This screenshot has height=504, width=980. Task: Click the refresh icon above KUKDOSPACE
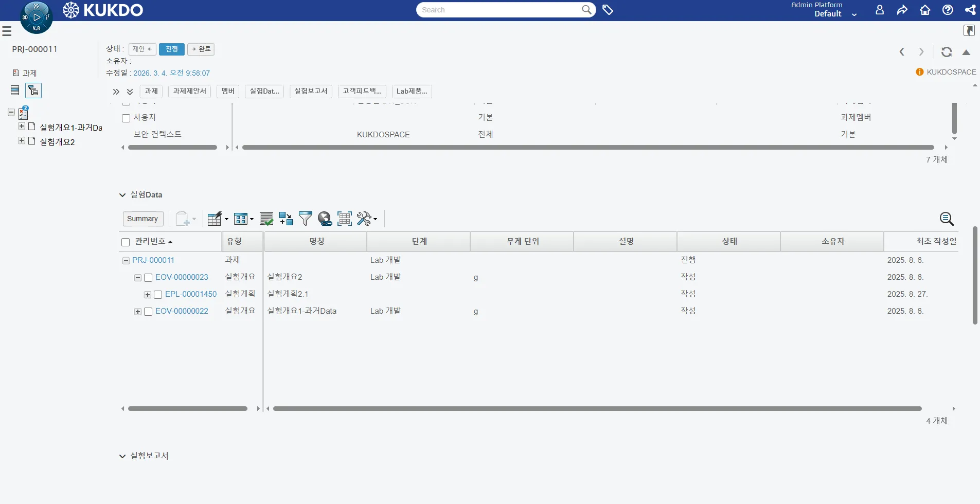point(946,52)
